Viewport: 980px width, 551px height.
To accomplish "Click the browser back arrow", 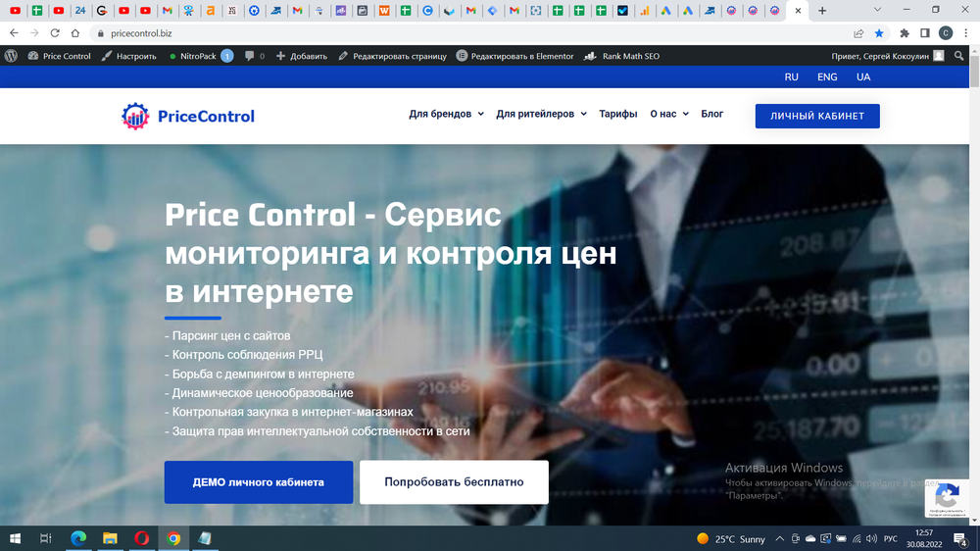I will (14, 33).
